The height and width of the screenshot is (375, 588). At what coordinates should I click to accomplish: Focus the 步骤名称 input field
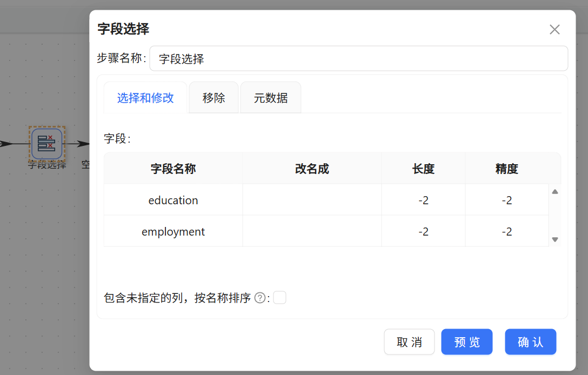click(x=359, y=58)
